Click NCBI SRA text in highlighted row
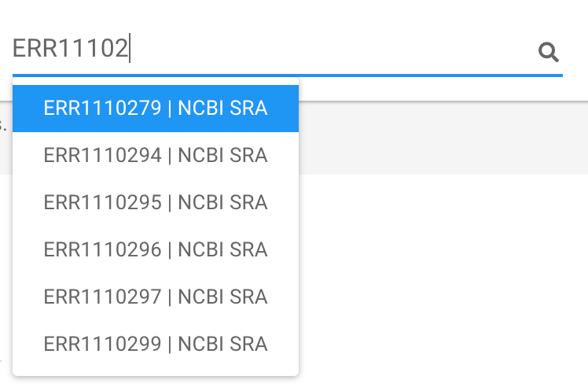The height and width of the screenshot is (387, 588). (222, 109)
